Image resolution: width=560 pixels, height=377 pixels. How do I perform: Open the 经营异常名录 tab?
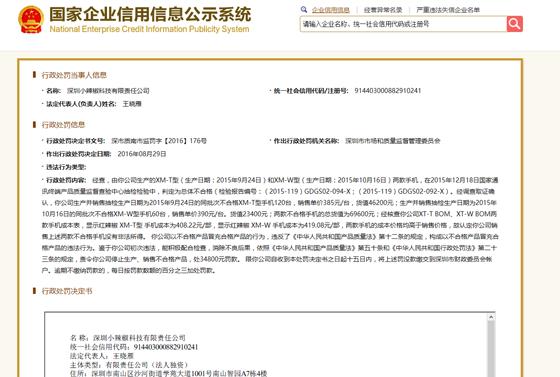pos(383,10)
